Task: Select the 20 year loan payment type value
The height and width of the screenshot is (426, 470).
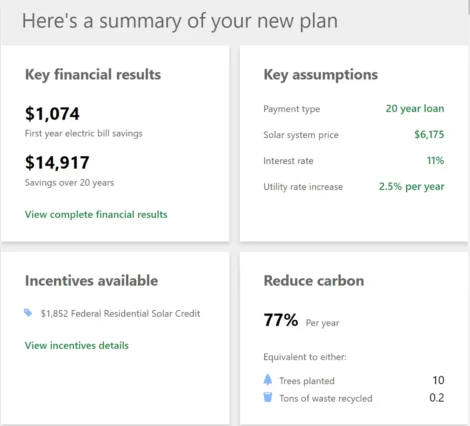Action: [415, 109]
